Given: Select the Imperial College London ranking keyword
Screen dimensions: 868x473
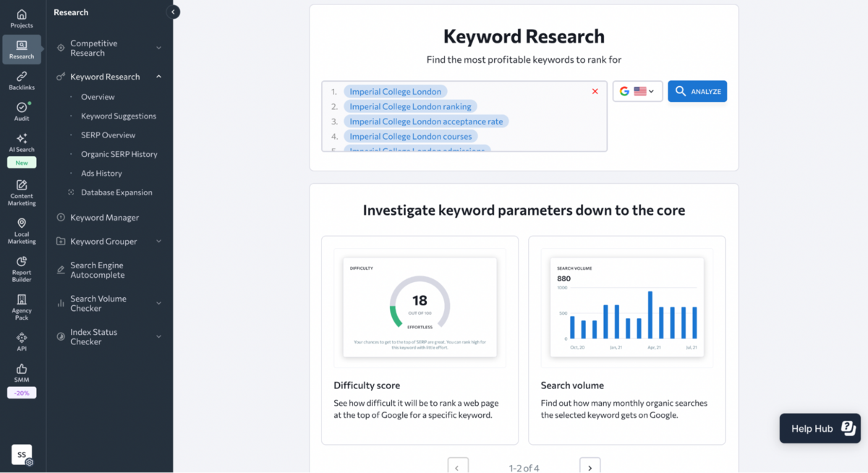Looking at the screenshot, I should (x=410, y=106).
